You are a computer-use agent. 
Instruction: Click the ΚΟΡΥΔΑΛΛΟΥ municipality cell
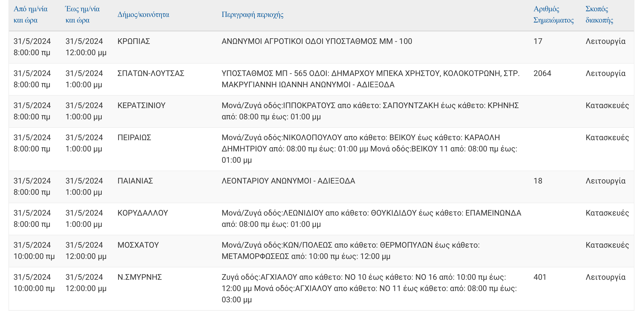tap(143, 213)
